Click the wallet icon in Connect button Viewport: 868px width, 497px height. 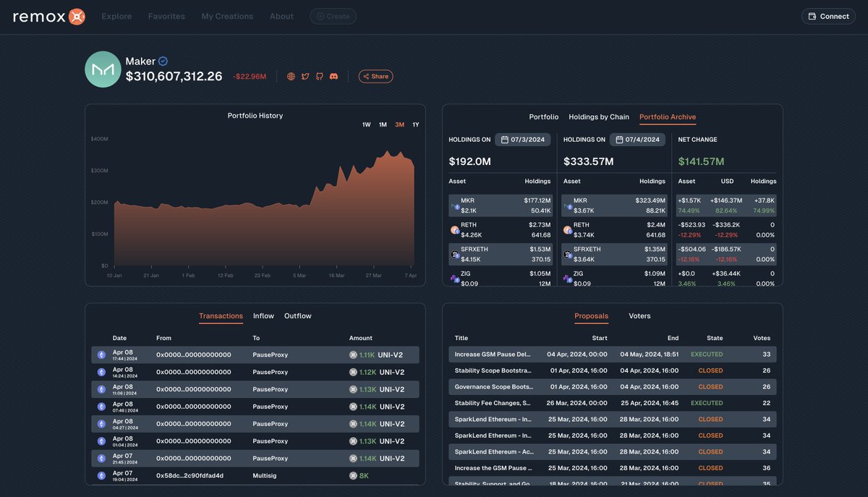tap(812, 16)
